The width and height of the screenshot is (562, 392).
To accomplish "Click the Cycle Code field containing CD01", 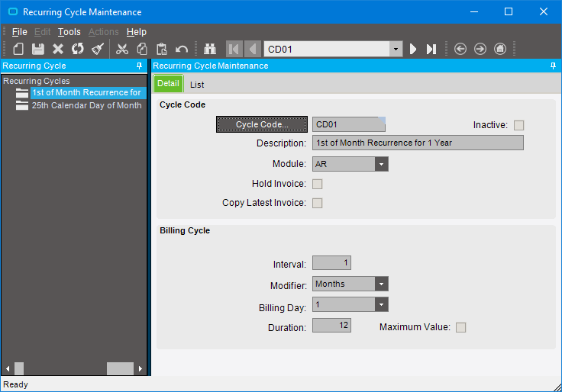I will tap(349, 124).
